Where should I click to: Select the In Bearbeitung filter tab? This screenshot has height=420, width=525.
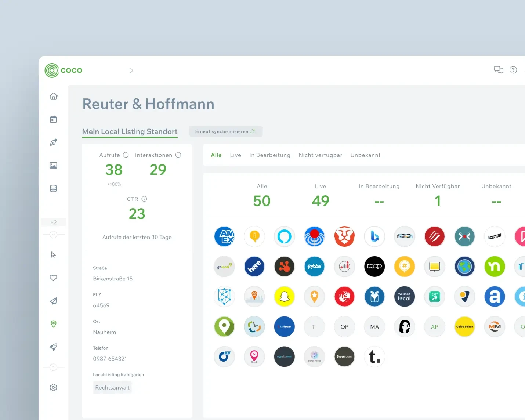[x=270, y=155]
